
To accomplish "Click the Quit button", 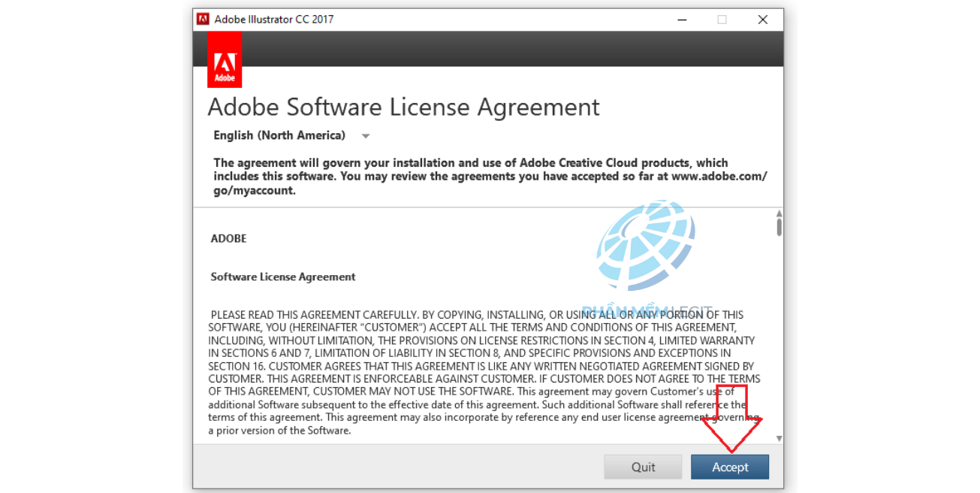I will click(643, 467).
